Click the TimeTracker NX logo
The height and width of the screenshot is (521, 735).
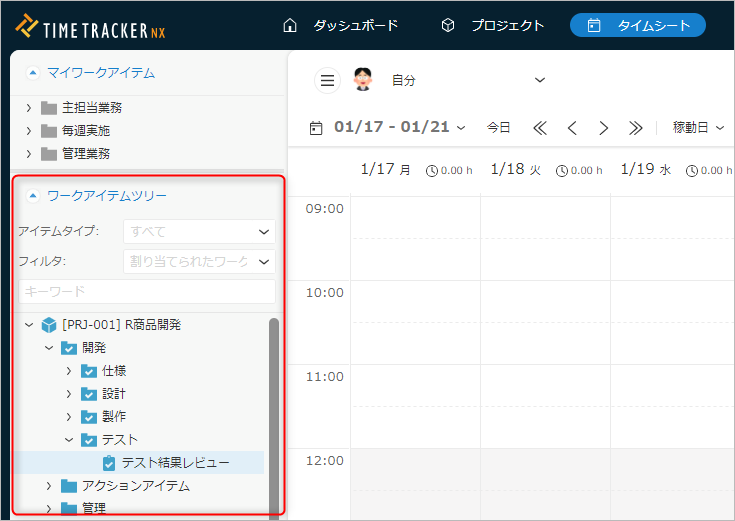(x=92, y=25)
